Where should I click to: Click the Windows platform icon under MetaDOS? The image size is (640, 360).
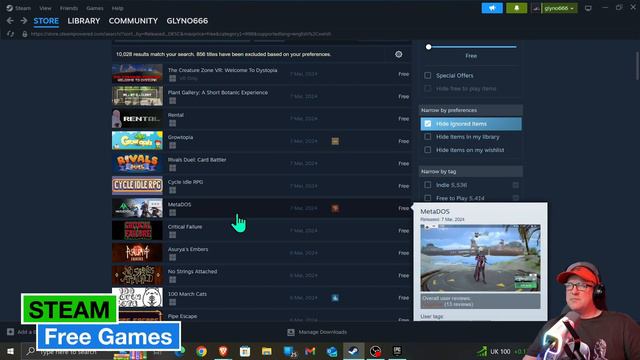(x=173, y=213)
